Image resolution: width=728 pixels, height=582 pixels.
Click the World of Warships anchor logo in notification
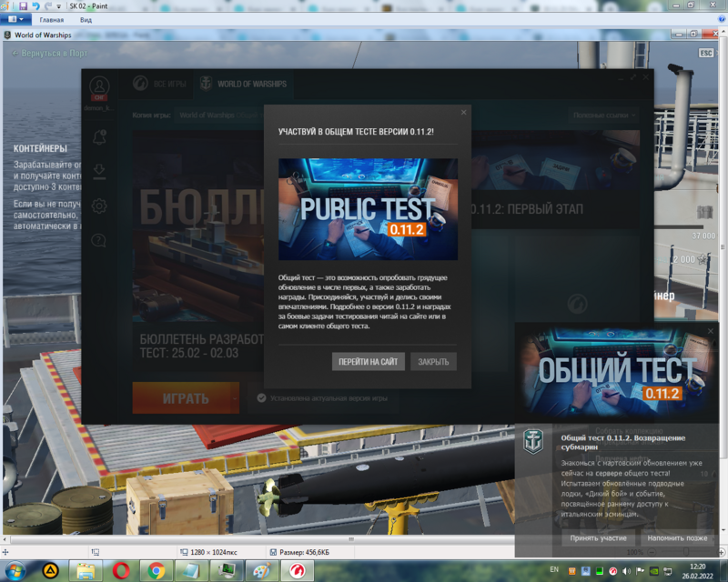[x=533, y=441]
